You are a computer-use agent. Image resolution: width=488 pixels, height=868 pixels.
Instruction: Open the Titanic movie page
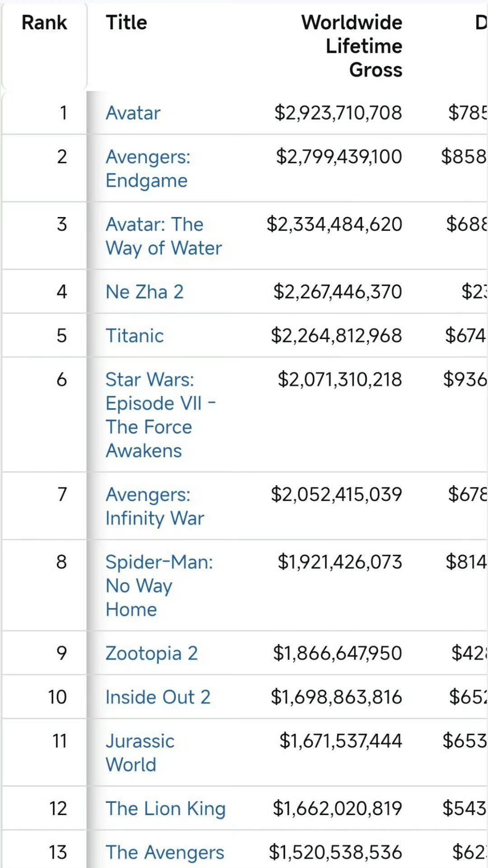(135, 335)
